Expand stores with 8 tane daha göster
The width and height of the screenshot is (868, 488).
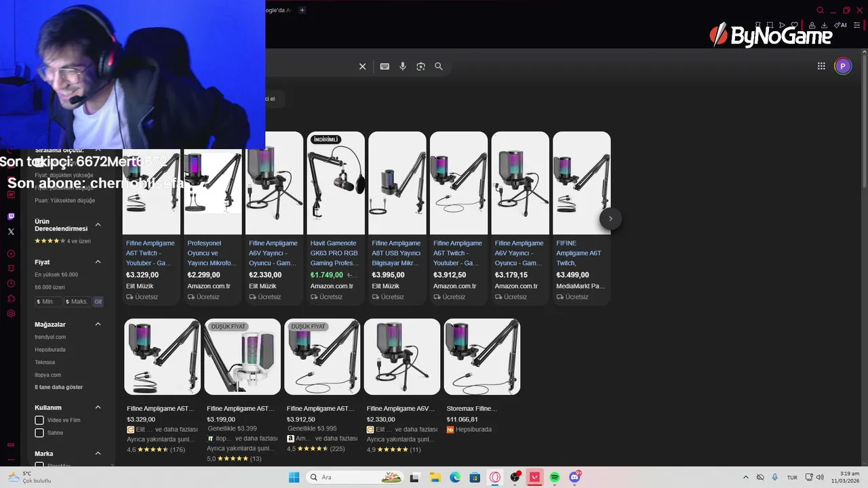[58, 387]
